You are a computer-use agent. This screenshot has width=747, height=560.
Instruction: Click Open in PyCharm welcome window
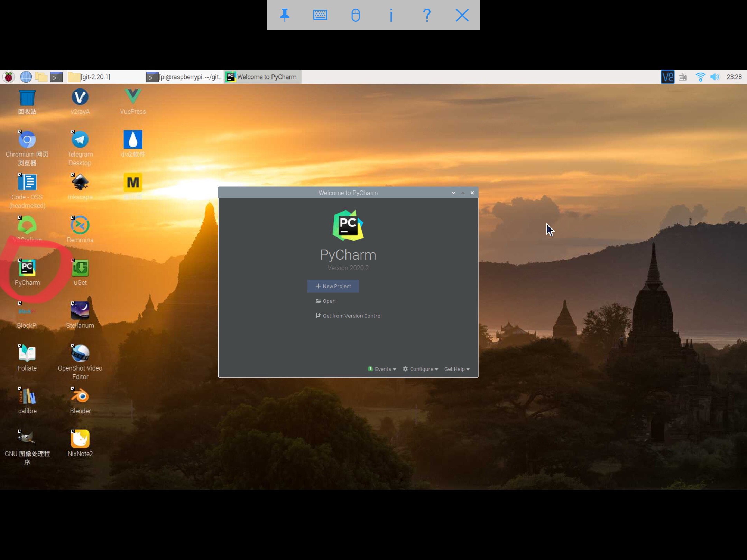coord(326,301)
